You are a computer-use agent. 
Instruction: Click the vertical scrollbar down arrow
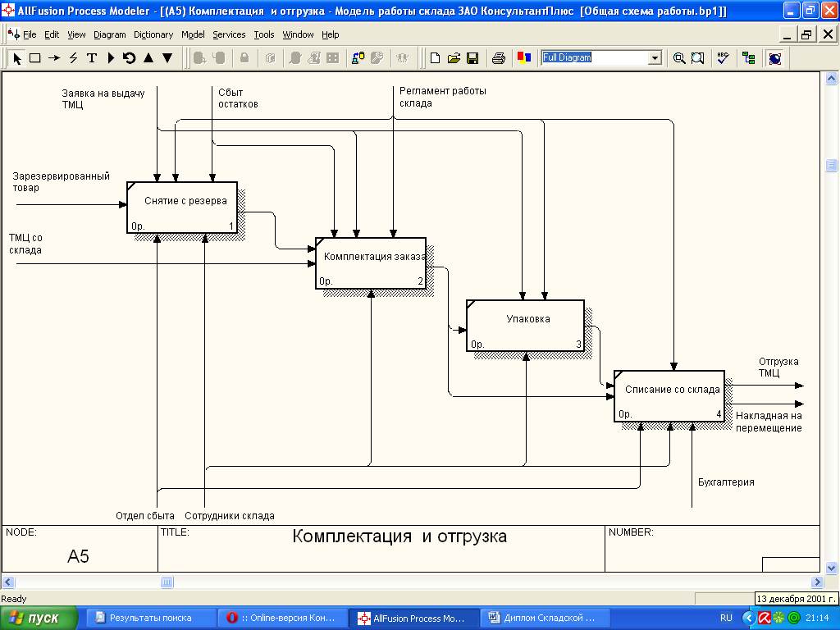pos(831,568)
